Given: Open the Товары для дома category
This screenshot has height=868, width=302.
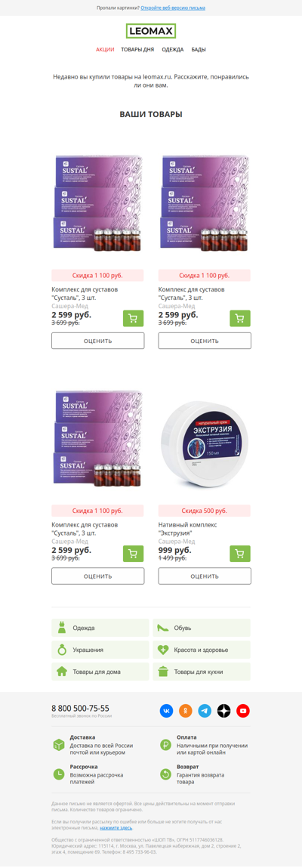Looking at the screenshot, I should 100,672.
